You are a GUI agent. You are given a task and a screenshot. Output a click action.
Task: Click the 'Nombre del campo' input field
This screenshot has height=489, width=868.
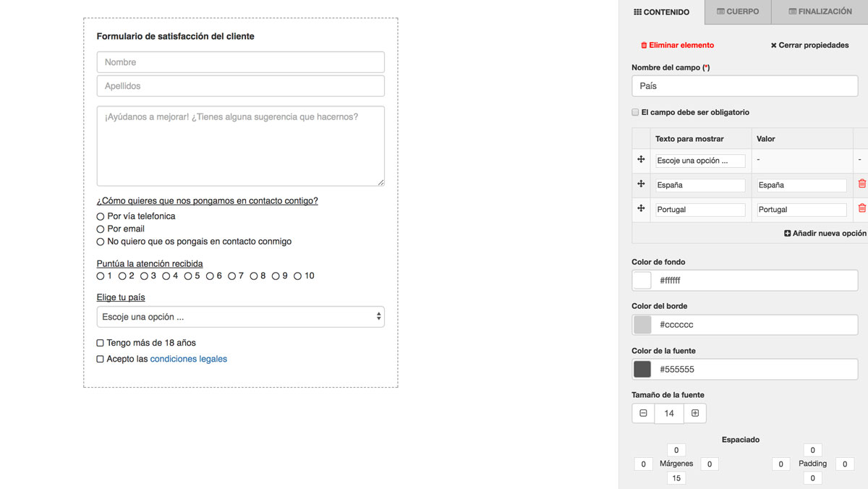[x=744, y=85]
